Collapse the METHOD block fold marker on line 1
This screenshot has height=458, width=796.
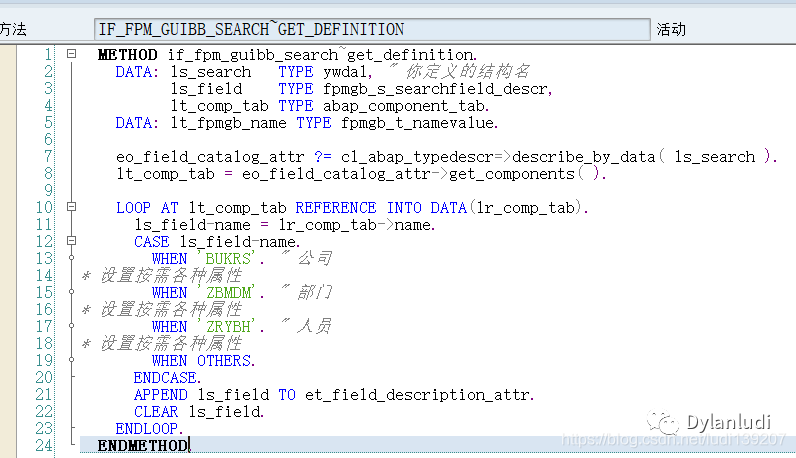click(x=72, y=53)
